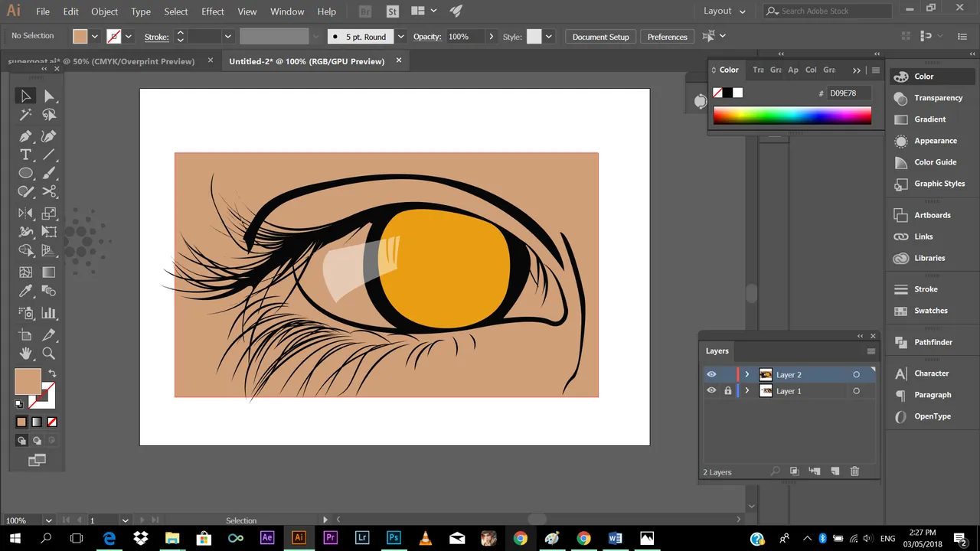Click Create New Layer icon

(x=835, y=471)
